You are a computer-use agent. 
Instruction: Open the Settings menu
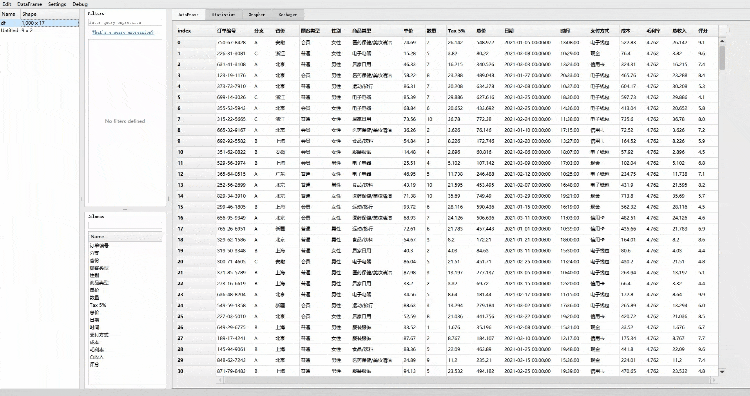[x=57, y=4]
